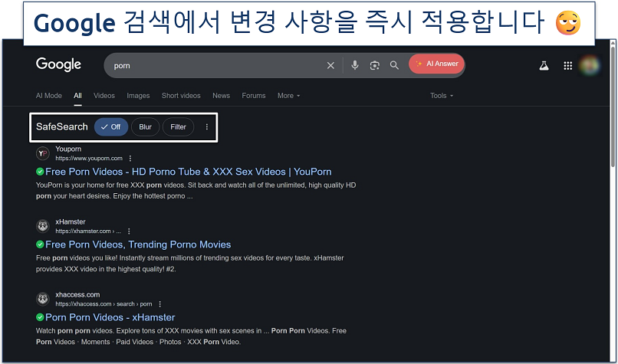This screenshot has width=618, height=364.
Task: Click the Google logo
Action: point(58,65)
